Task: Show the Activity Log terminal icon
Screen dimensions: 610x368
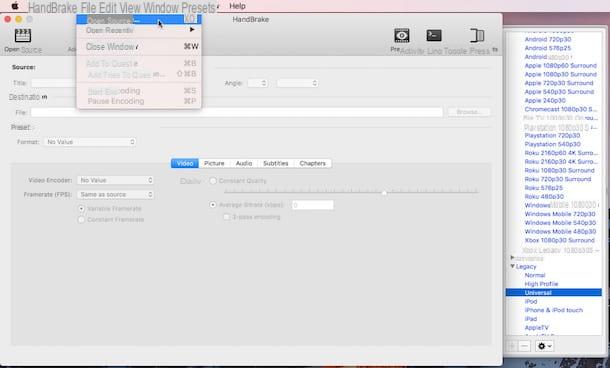Action: (434, 35)
